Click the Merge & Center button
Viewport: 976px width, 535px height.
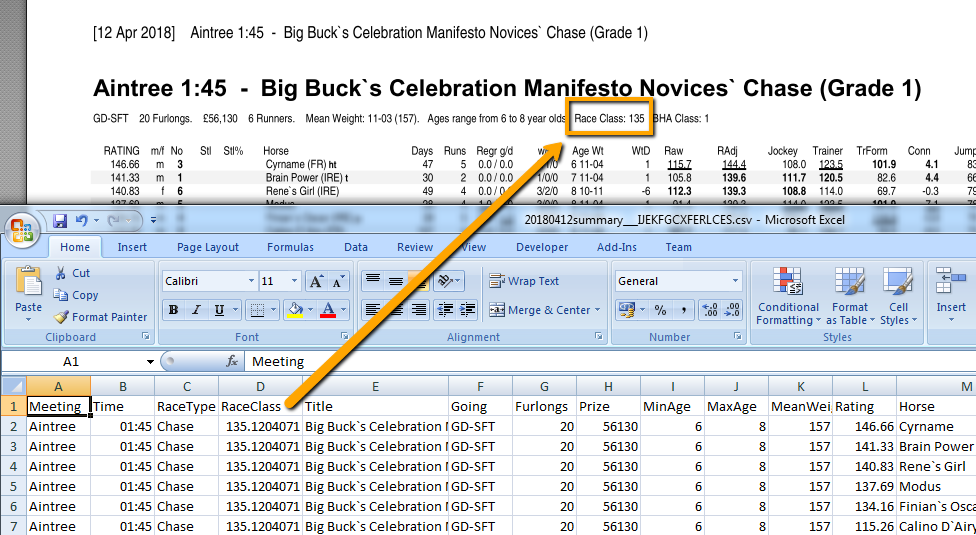click(544, 310)
